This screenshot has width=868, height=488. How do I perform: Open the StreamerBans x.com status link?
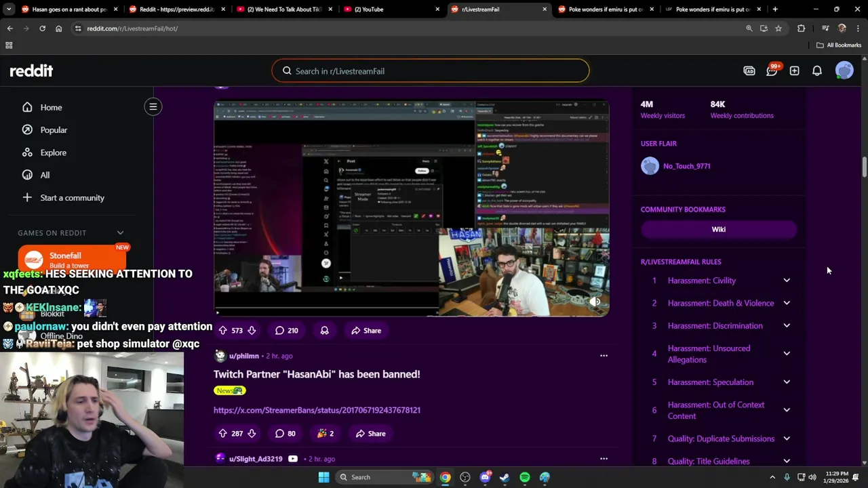pos(317,409)
